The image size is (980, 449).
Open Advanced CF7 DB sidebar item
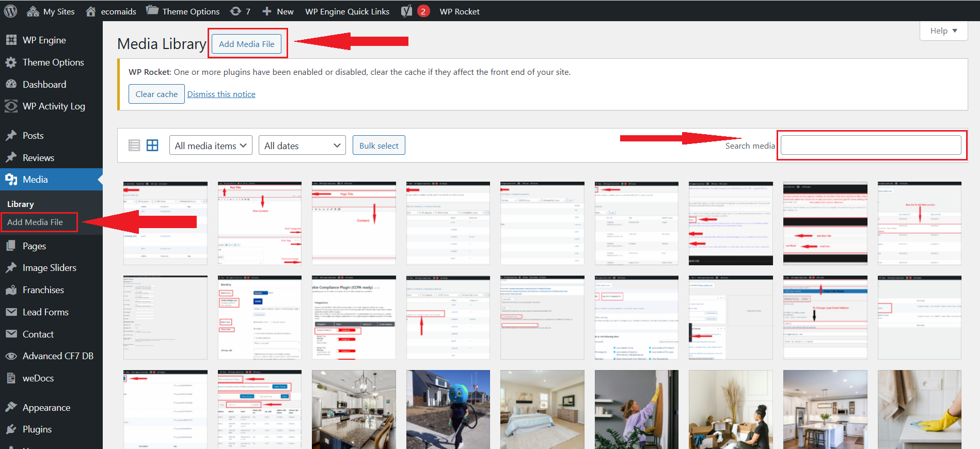51,356
